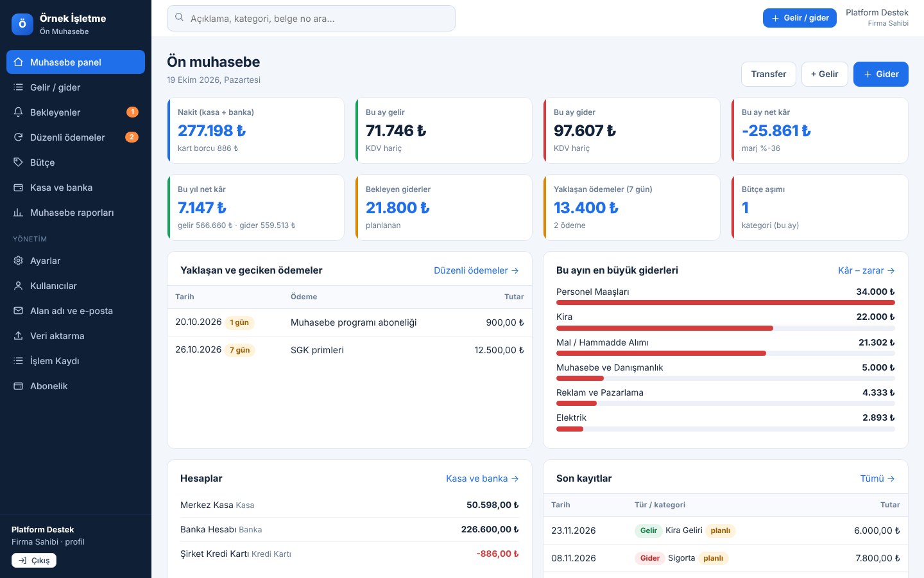Screen dimensions: 924x578
Task: Select the Banka Hesabı account row
Action: pyautogui.click(x=350, y=530)
